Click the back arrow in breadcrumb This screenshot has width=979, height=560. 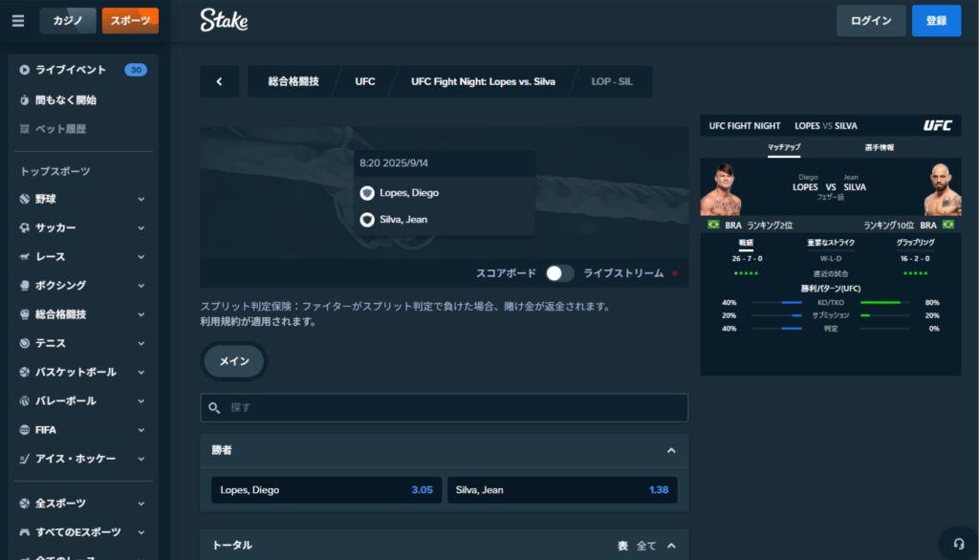click(x=219, y=81)
